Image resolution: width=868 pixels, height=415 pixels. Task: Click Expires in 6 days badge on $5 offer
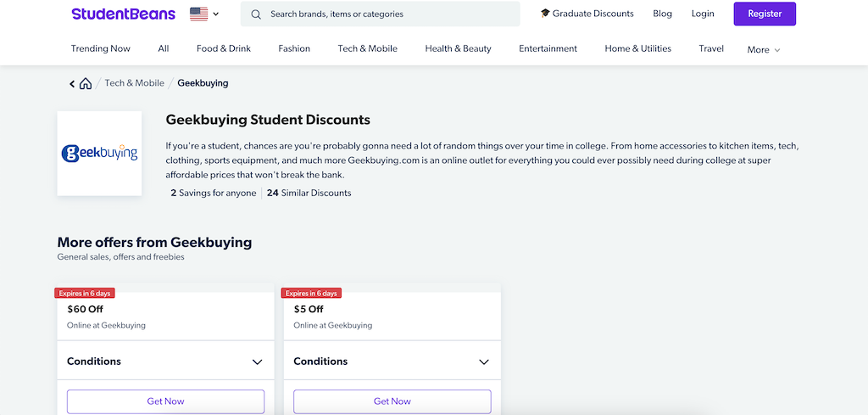pos(311,293)
